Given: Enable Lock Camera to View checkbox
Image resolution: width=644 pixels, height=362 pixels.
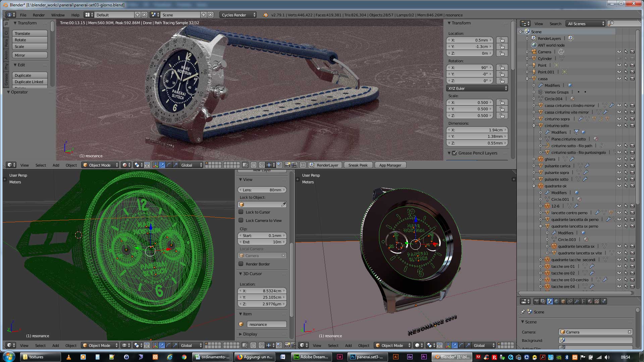Looking at the screenshot, I should [241, 220].
